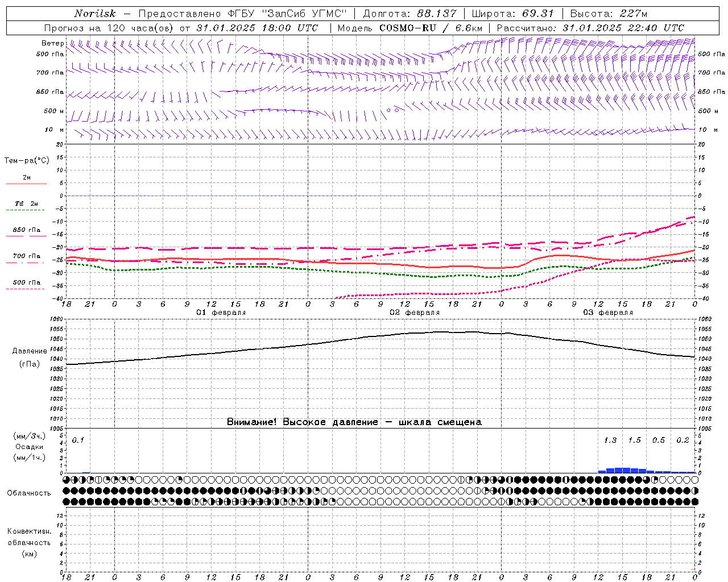
Task: Click the "Тем-ра(°C)" axis label
Action: pos(27,161)
